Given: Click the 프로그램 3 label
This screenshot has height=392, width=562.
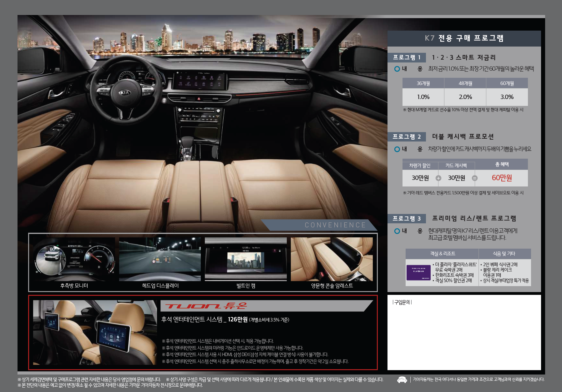Looking at the screenshot, I should coord(407,218).
